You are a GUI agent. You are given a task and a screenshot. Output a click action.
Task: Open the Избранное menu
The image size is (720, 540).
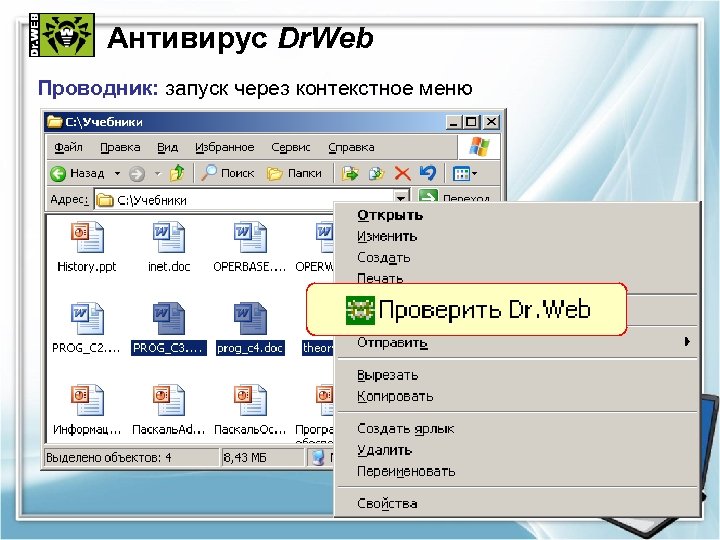tap(225, 147)
